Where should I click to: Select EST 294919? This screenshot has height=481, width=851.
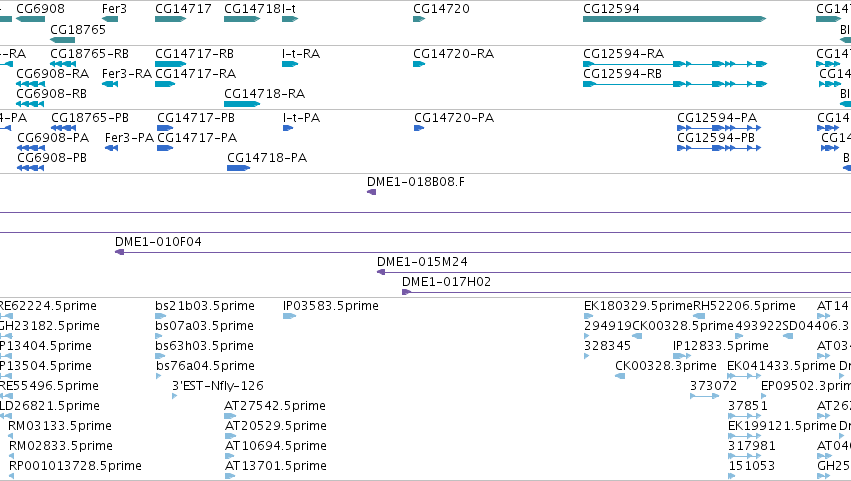coord(608,326)
